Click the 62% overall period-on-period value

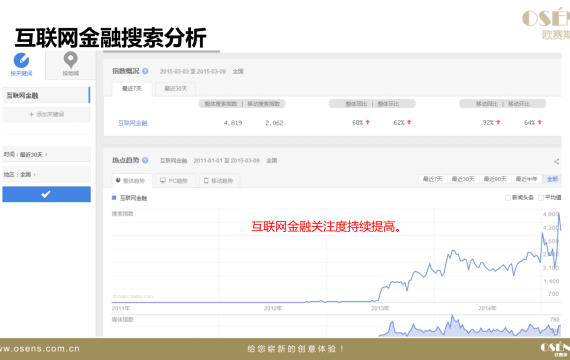pyautogui.click(x=399, y=123)
